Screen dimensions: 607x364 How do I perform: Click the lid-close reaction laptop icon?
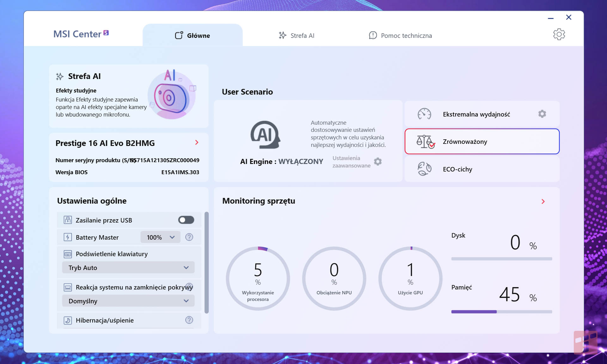pos(68,287)
